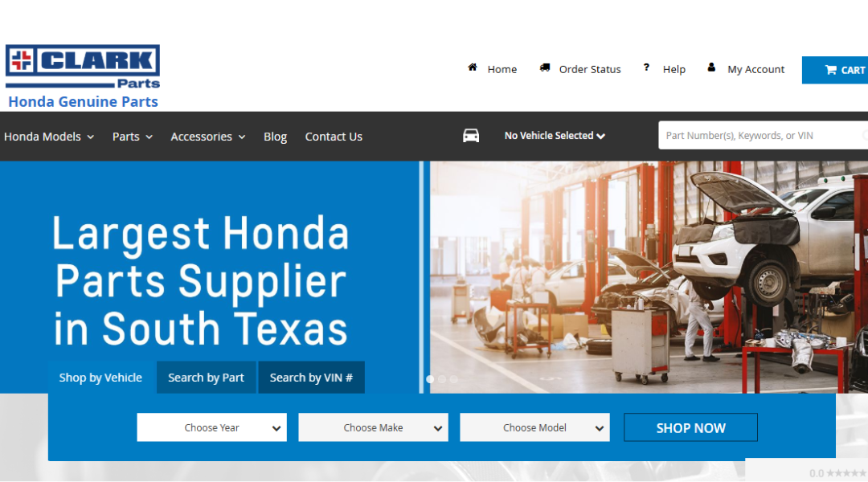Open the Choose Model dropdown
The image size is (868, 482).
534,427
